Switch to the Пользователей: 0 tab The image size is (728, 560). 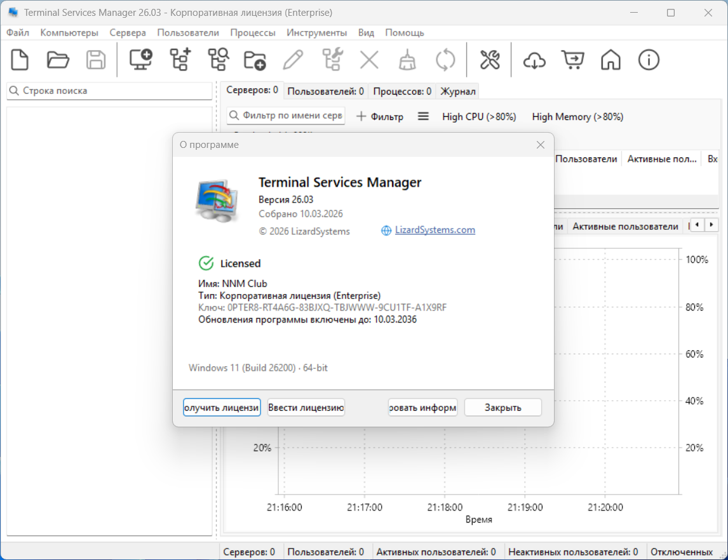[325, 91]
